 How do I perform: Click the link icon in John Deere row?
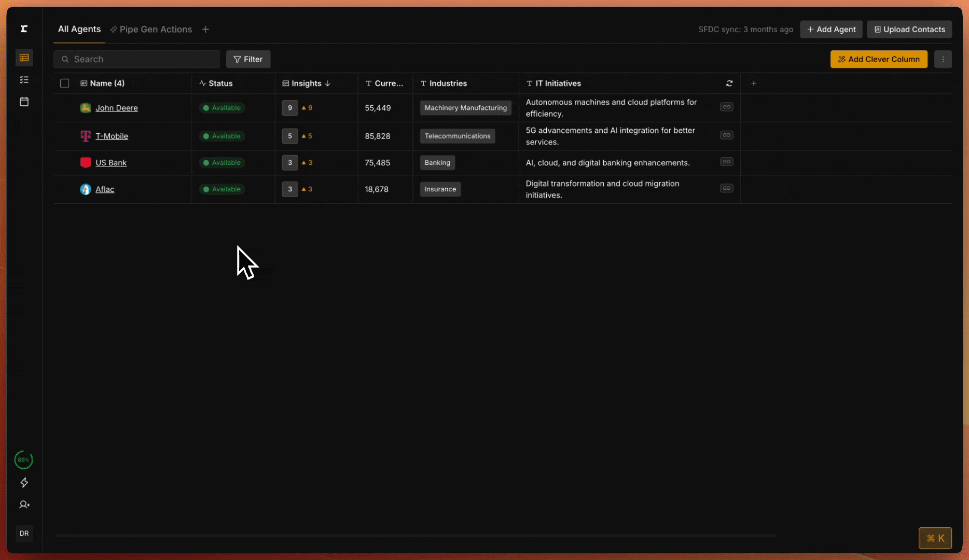pyautogui.click(x=726, y=107)
